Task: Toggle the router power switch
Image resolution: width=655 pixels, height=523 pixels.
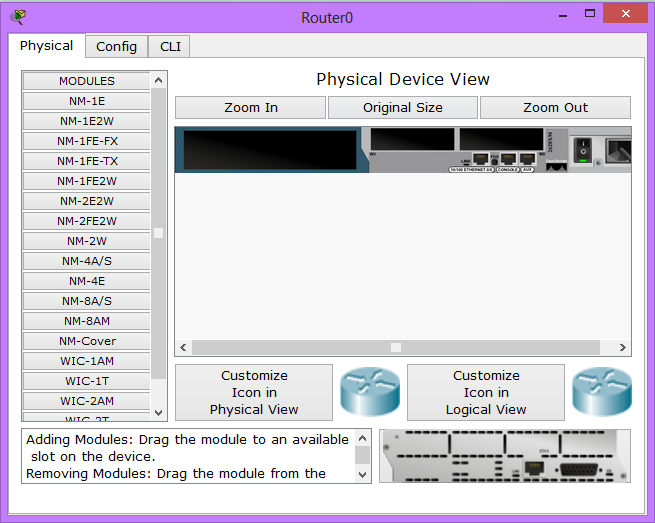Action: (x=583, y=150)
